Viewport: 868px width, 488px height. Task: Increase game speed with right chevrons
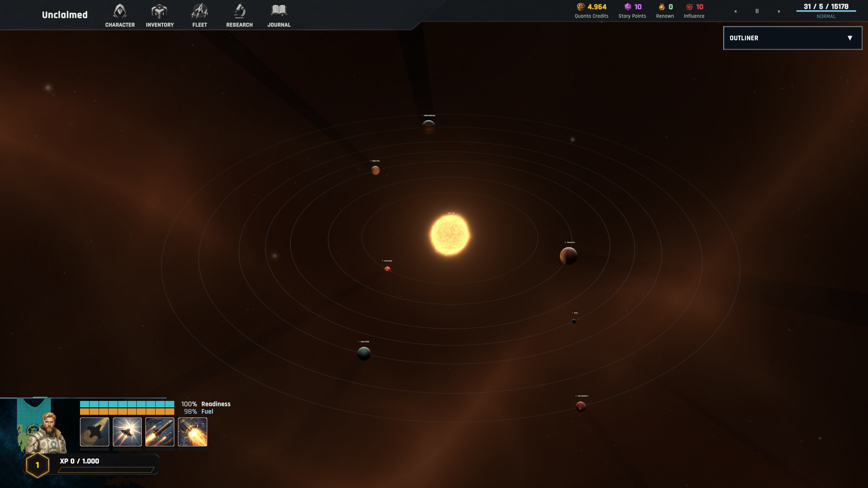[x=779, y=11]
